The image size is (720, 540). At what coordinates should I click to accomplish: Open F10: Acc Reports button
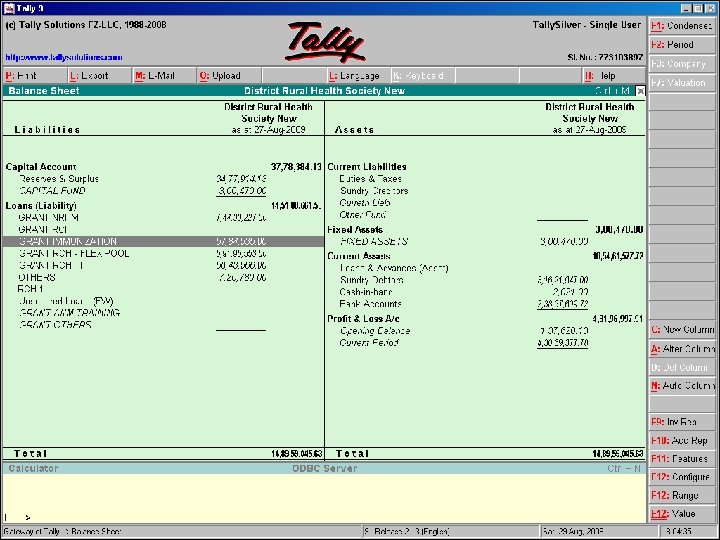(682, 440)
